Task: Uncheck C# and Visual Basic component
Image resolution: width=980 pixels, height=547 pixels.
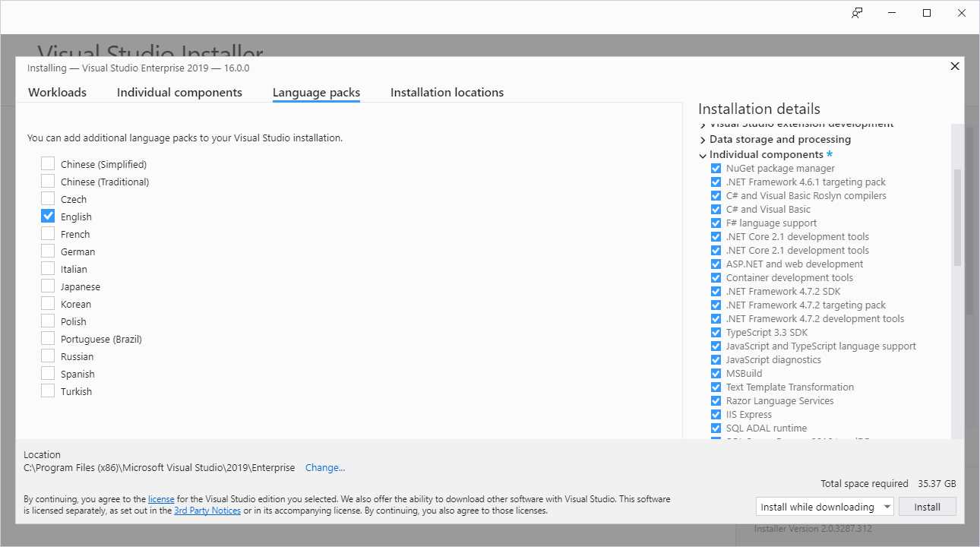Action: (x=716, y=210)
